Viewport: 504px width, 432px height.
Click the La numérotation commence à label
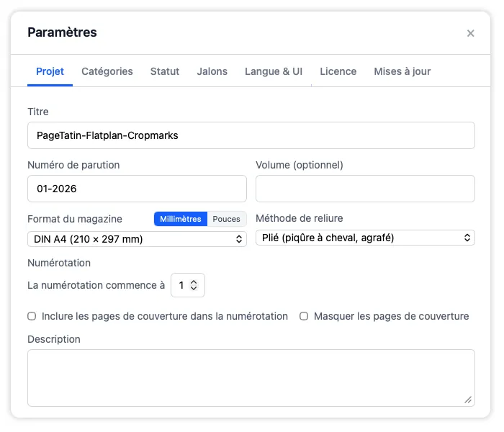[96, 285]
